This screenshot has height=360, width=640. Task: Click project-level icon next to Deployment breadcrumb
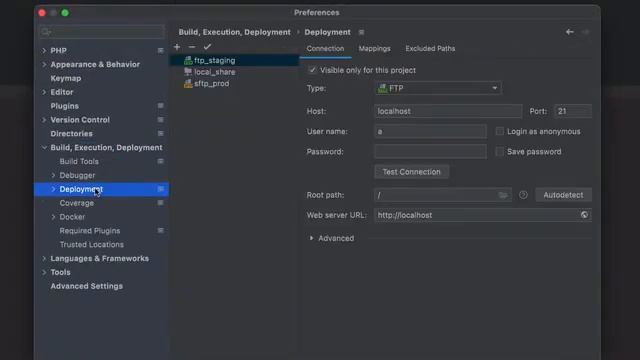(x=362, y=32)
